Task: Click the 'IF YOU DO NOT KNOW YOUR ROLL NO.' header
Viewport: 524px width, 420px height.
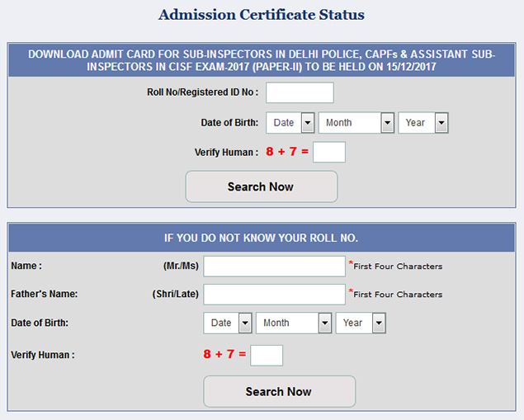Action: click(262, 238)
